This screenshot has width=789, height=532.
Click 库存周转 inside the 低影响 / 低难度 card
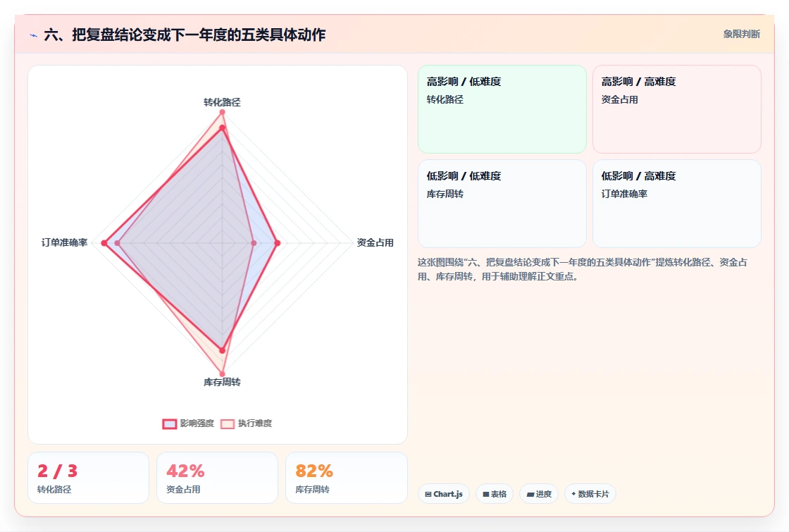(445, 194)
